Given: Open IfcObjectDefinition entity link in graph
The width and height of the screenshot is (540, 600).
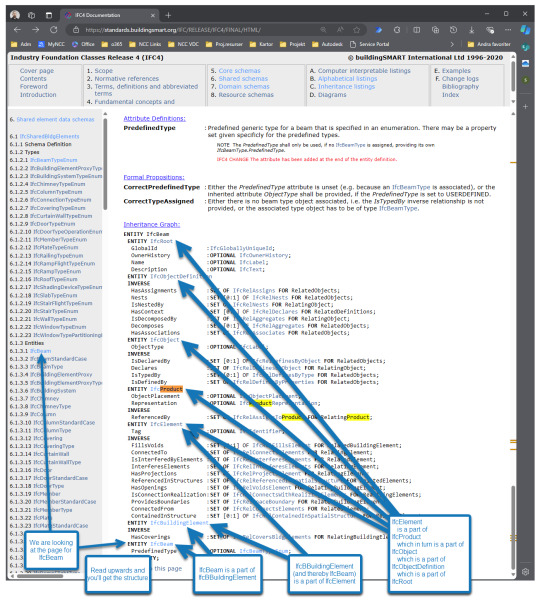Looking at the screenshot, I should click(181, 276).
